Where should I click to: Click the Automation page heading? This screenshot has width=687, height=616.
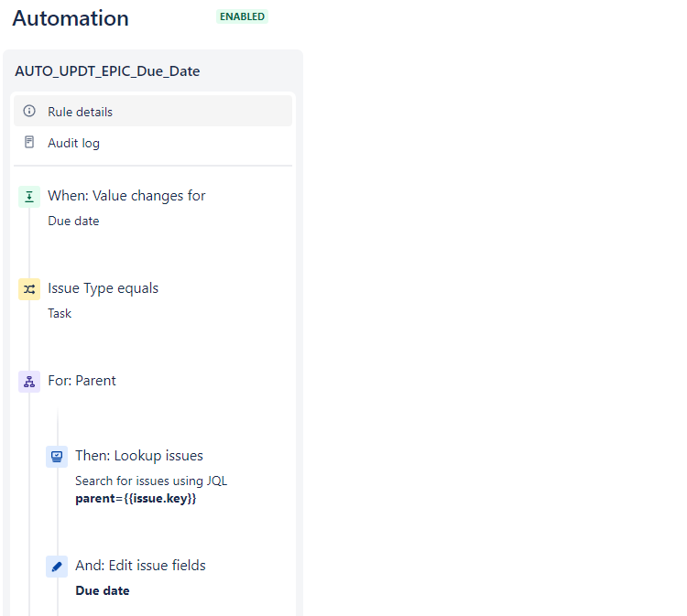tap(71, 18)
